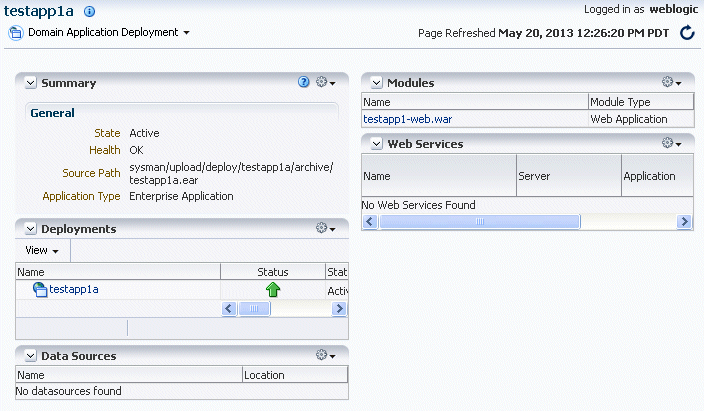Collapse the Web Services panel
This screenshot has height=411, width=704.
coord(377,144)
